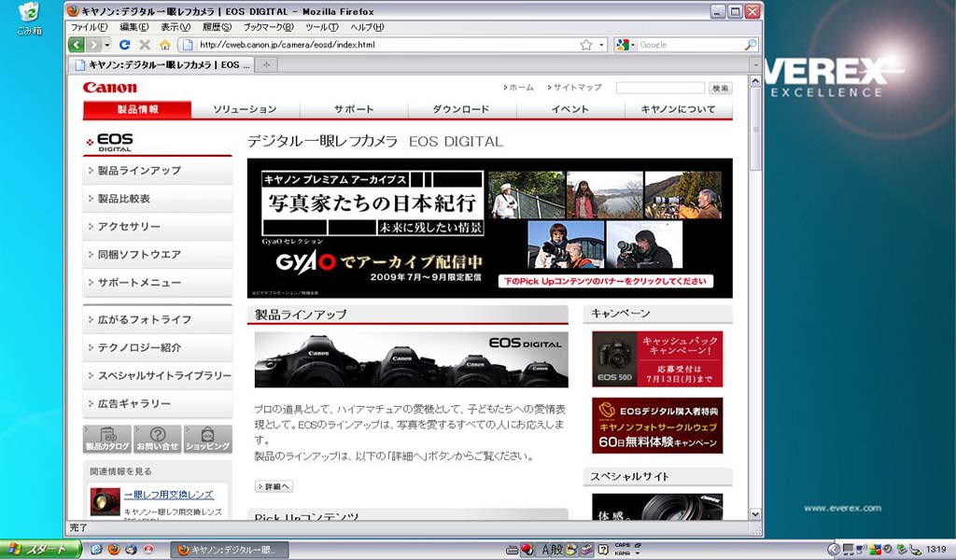The image size is (956, 560).
Task: Select the ソリューション navigation tab
Action: (x=246, y=109)
